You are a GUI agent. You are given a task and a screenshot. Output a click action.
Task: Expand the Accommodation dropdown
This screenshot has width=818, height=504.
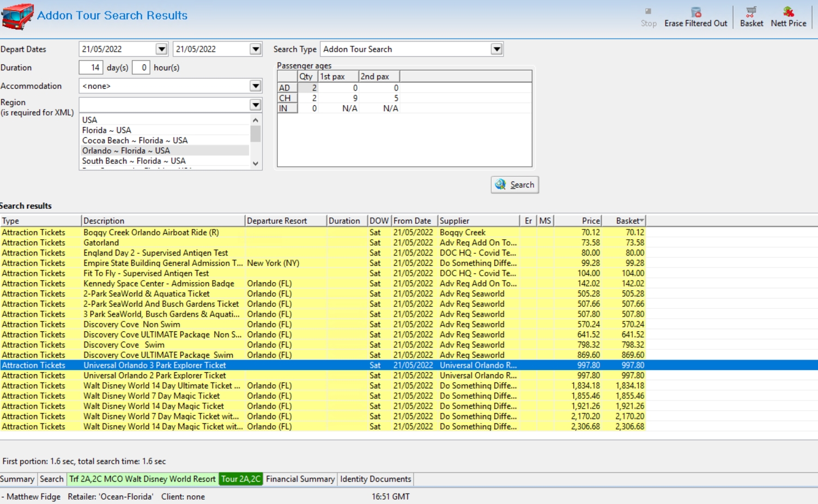point(255,86)
